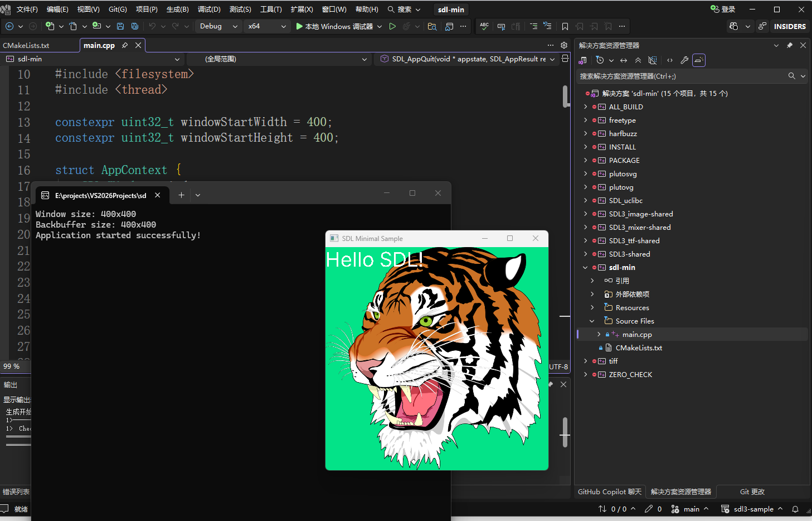
Task: Collapse the sdl-min project node
Action: click(x=585, y=267)
